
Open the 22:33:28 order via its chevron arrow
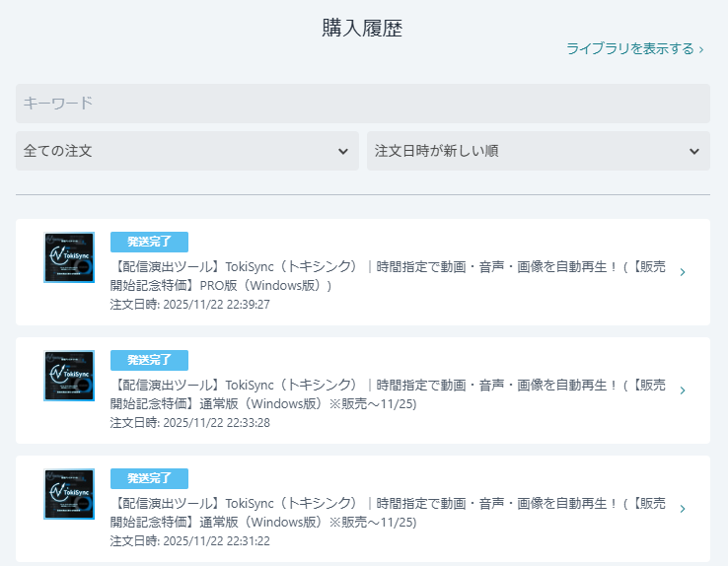(x=683, y=390)
